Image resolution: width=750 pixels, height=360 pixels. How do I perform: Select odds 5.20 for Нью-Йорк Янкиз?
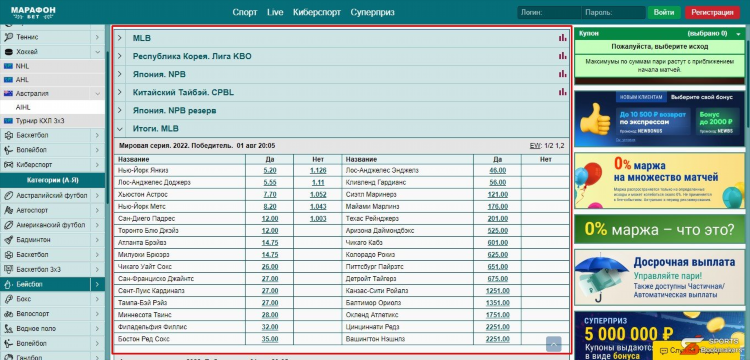270,171
